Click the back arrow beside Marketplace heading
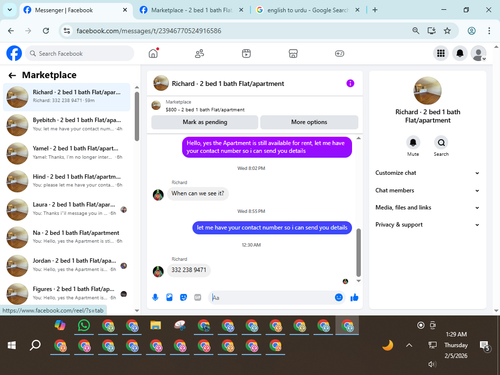 [12, 75]
